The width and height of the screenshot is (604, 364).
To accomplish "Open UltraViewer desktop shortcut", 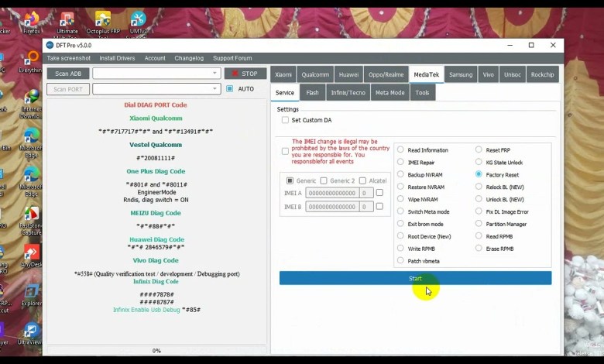I will point(31,333).
